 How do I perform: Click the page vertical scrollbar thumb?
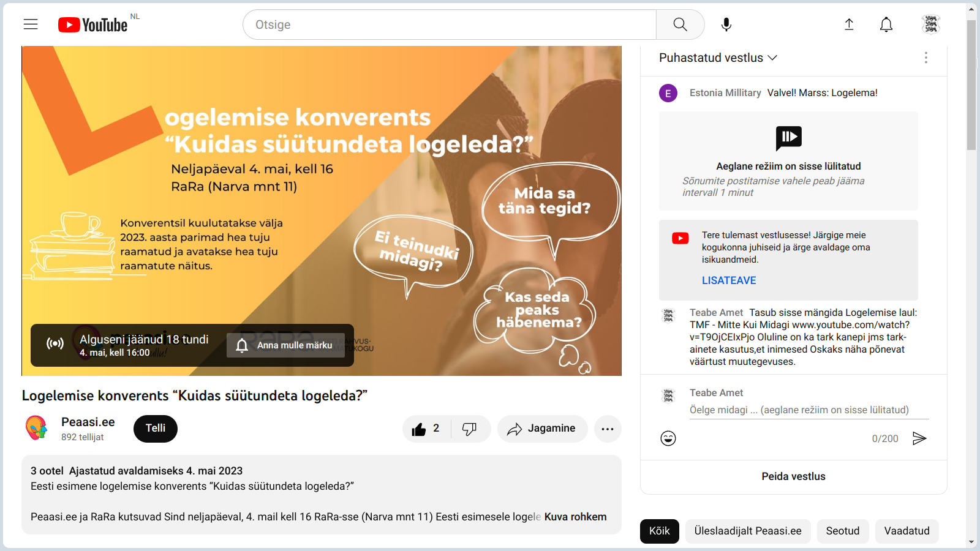click(x=971, y=84)
